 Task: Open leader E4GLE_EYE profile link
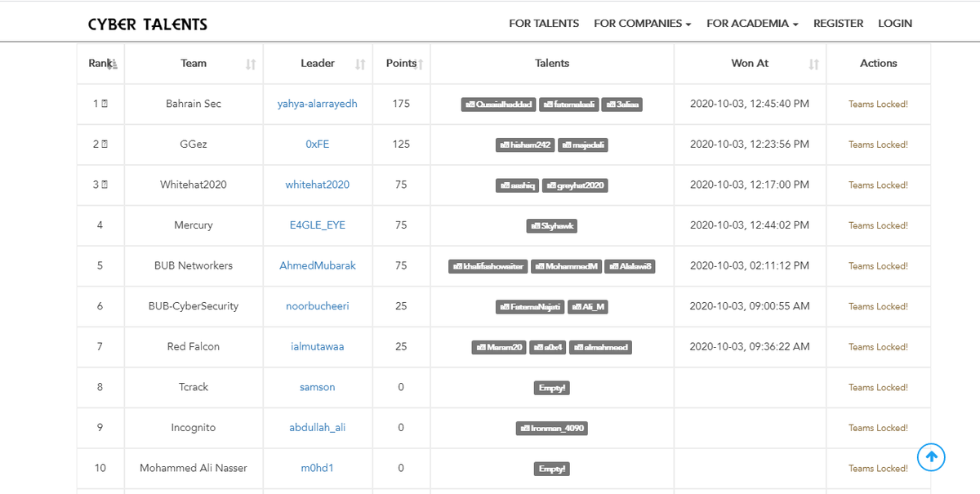(318, 225)
